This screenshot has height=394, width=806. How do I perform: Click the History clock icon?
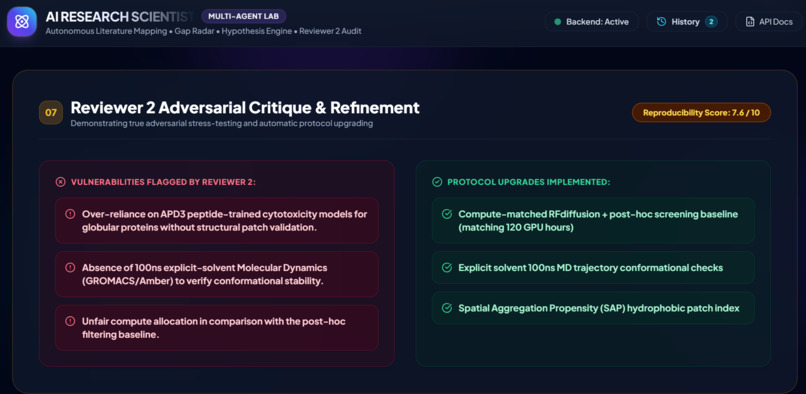click(662, 22)
